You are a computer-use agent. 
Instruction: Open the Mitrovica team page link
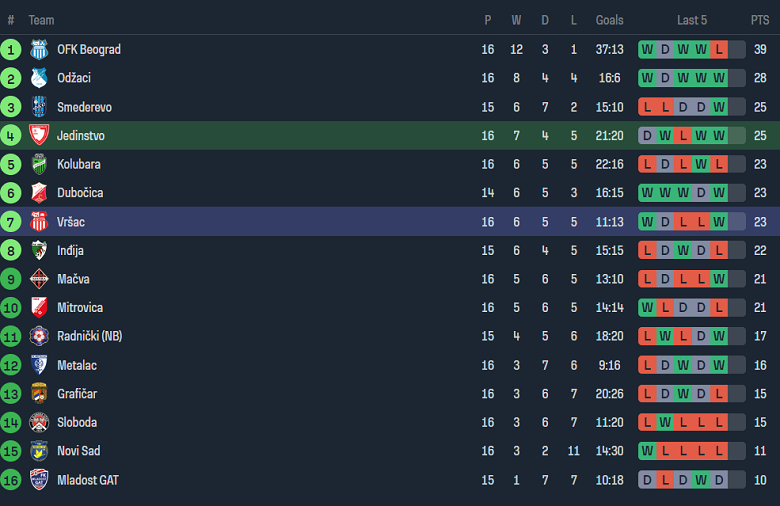pos(79,307)
